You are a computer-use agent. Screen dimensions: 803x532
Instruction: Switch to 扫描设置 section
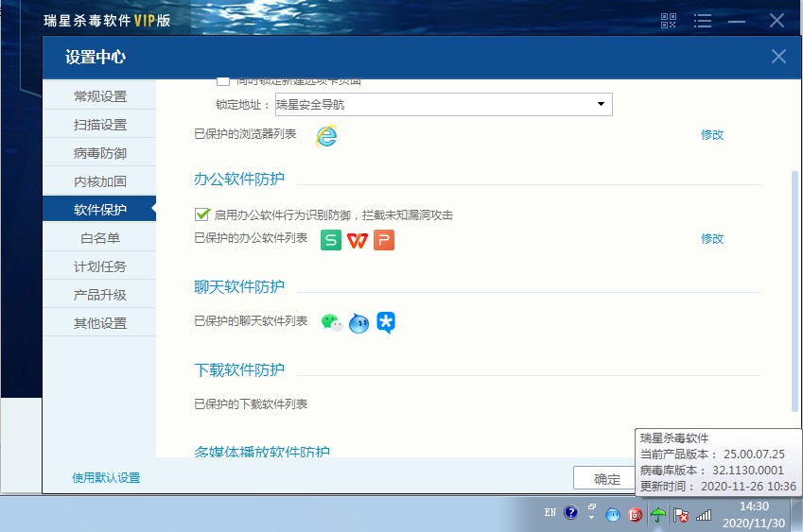click(x=99, y=125)
